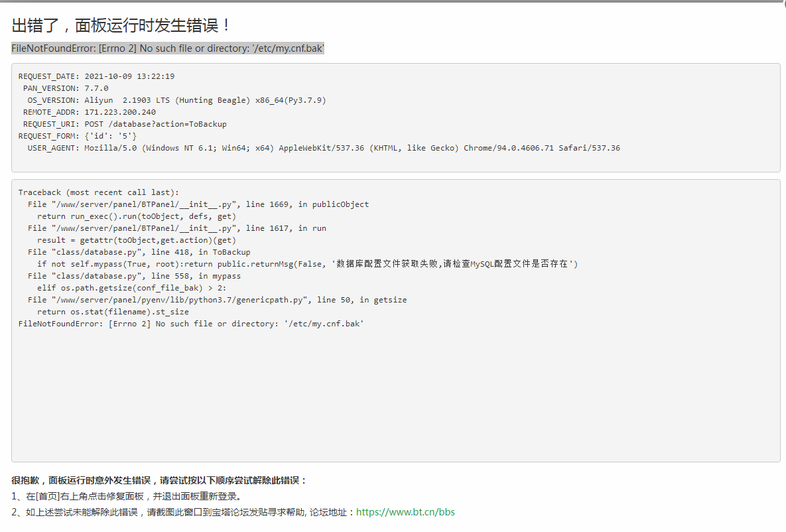Click the REQUEST_FORM {'id': '5'} line

[77, 136]
